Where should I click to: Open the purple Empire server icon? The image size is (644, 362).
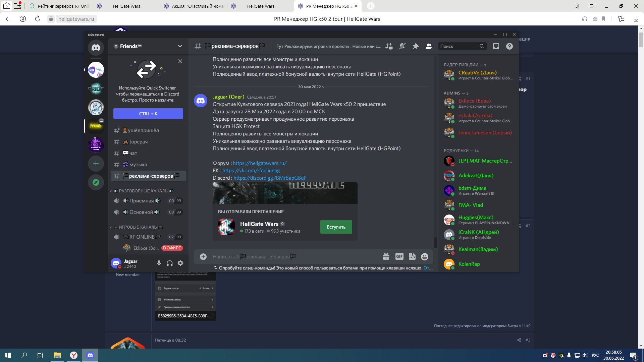[x=96, y=145]
